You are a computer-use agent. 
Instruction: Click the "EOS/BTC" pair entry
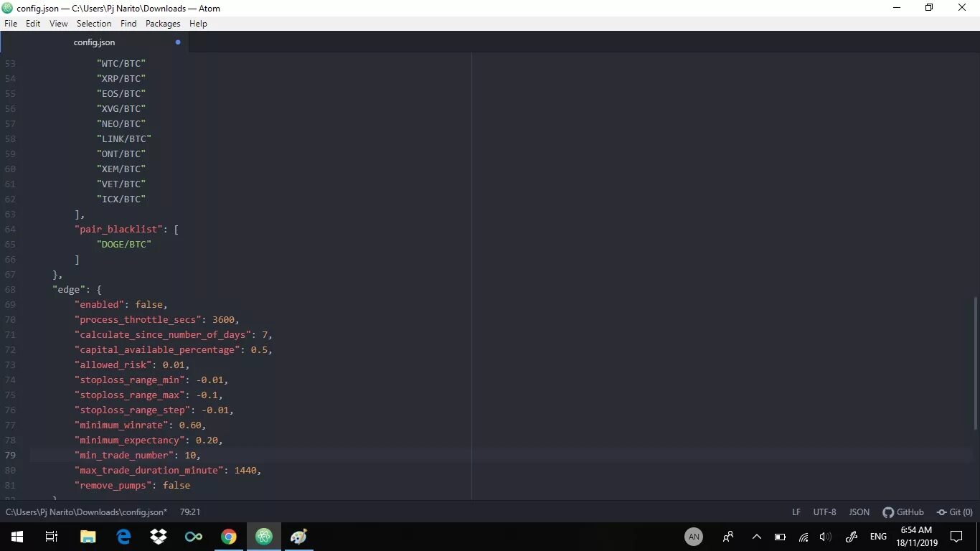click(x=121, y=94)
